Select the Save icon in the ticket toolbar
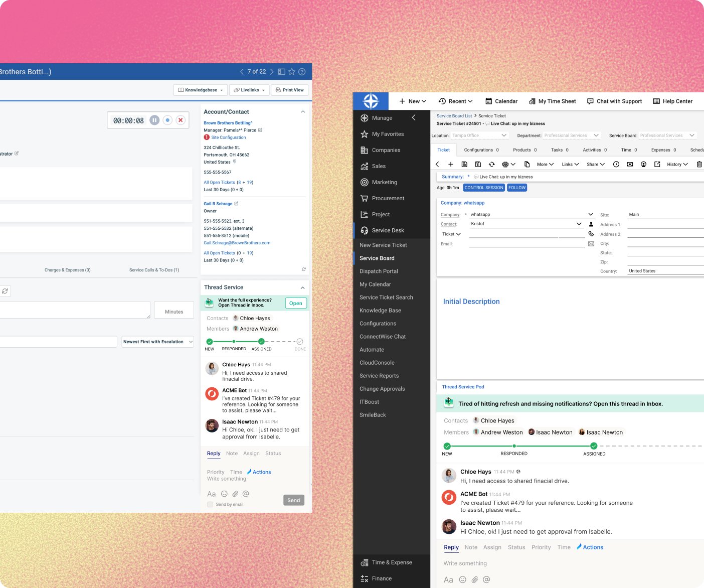Screen dimensions: 704x588 point(464,164)
